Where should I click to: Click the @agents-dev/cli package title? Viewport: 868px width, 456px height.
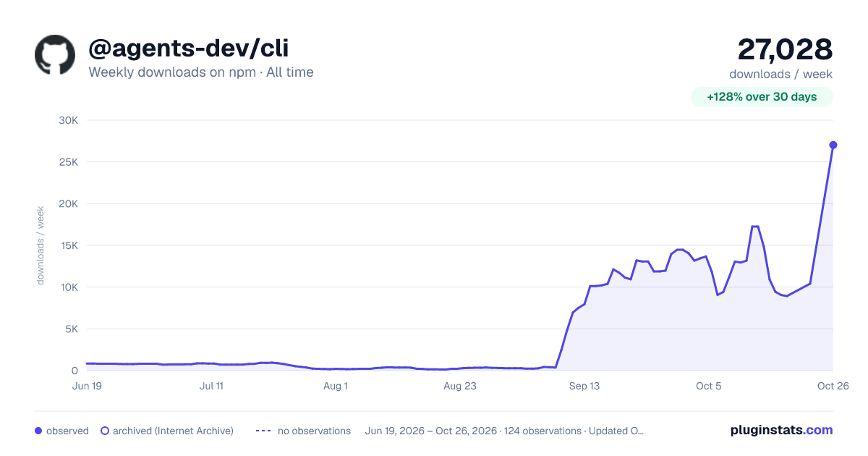189,48
